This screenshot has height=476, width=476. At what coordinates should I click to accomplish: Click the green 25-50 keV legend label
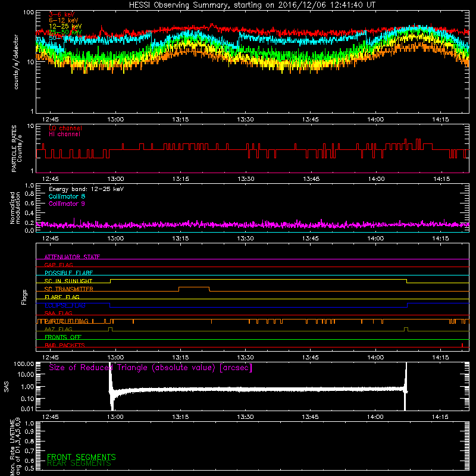[x=65, y=32]
